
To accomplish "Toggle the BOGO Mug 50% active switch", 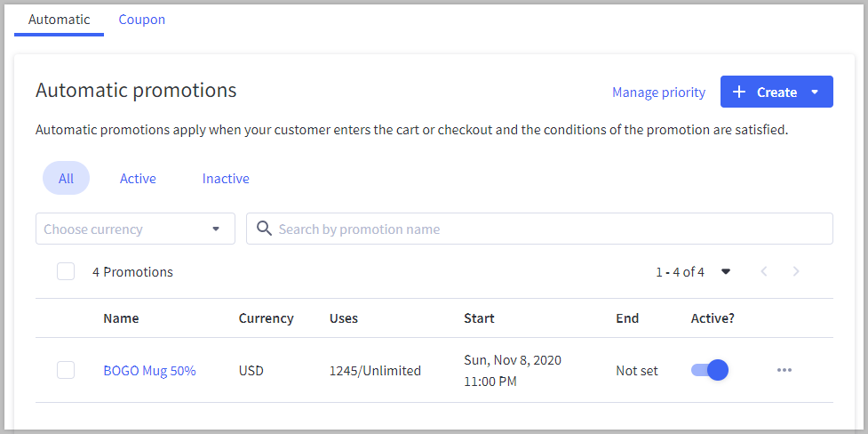I will tap(710, 370).
